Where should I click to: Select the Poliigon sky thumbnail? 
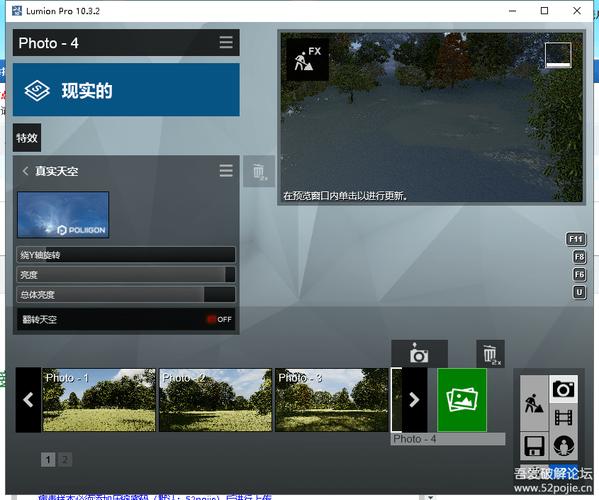63,215
